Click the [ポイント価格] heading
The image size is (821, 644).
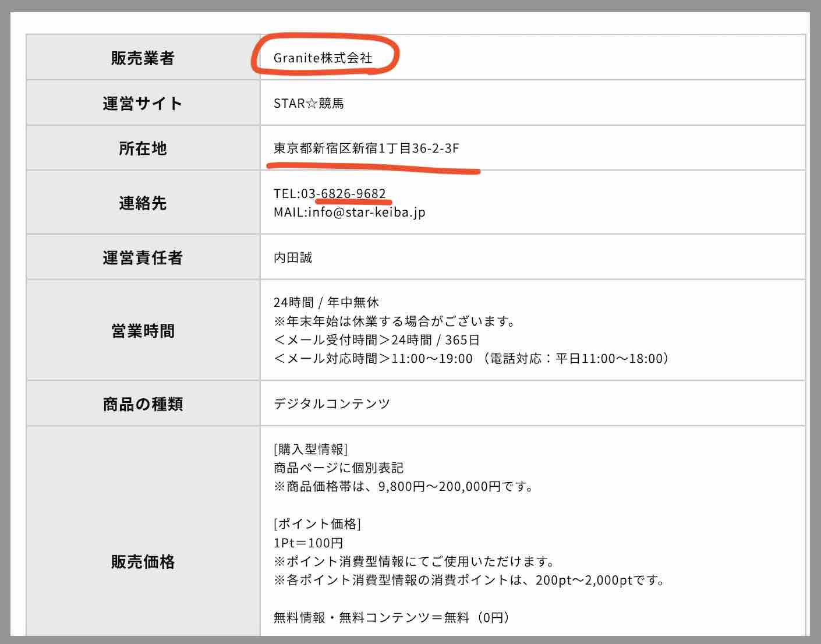317,523
